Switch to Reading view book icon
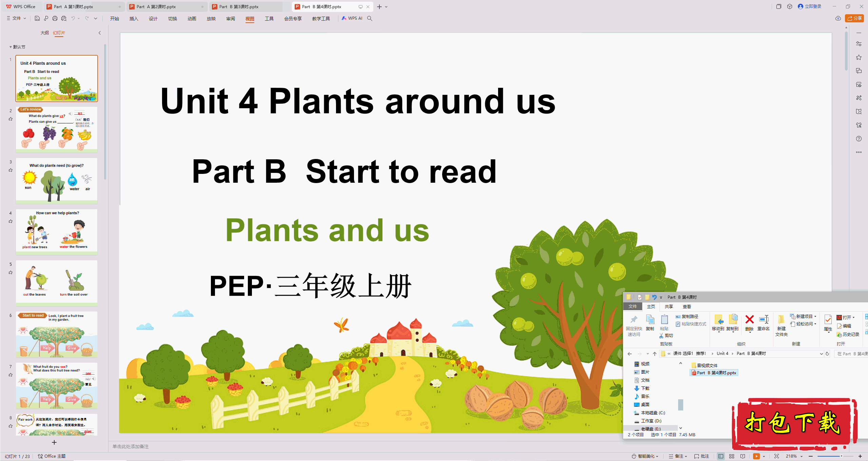The image size is (868, 461). point(743,456)
